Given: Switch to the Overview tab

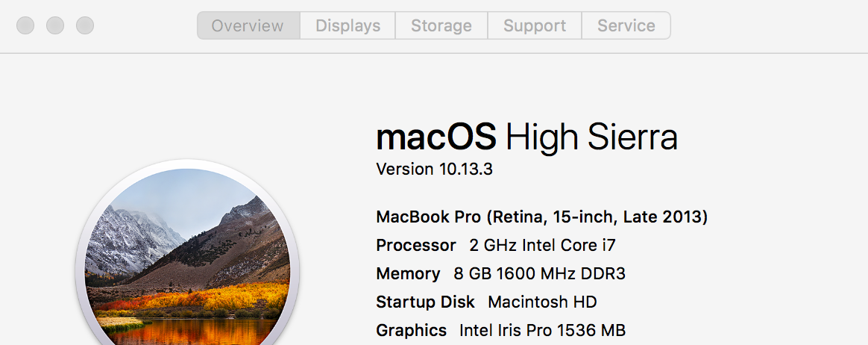Looking at the screenshot, I should click(x=248, y=25).
